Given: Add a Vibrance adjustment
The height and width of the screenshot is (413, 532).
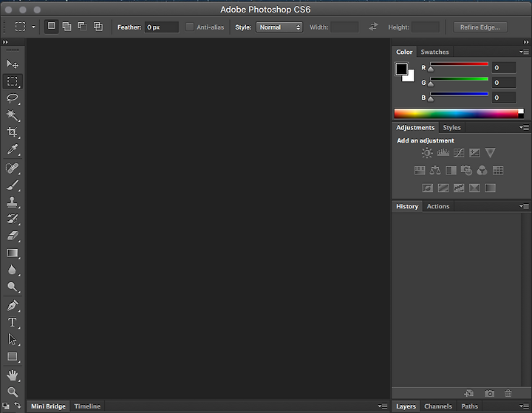Looking at the screenshot, I should click(x=491, y=152).
